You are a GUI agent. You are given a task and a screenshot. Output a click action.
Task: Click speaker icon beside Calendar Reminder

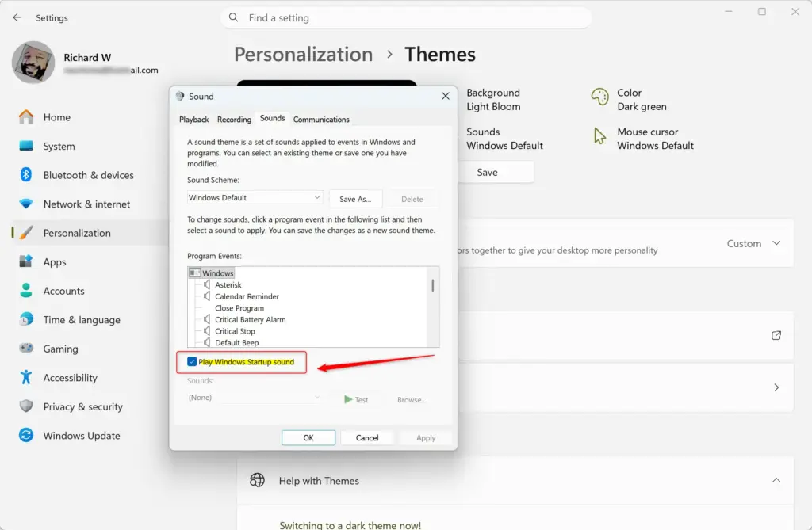tap(207, 296)
